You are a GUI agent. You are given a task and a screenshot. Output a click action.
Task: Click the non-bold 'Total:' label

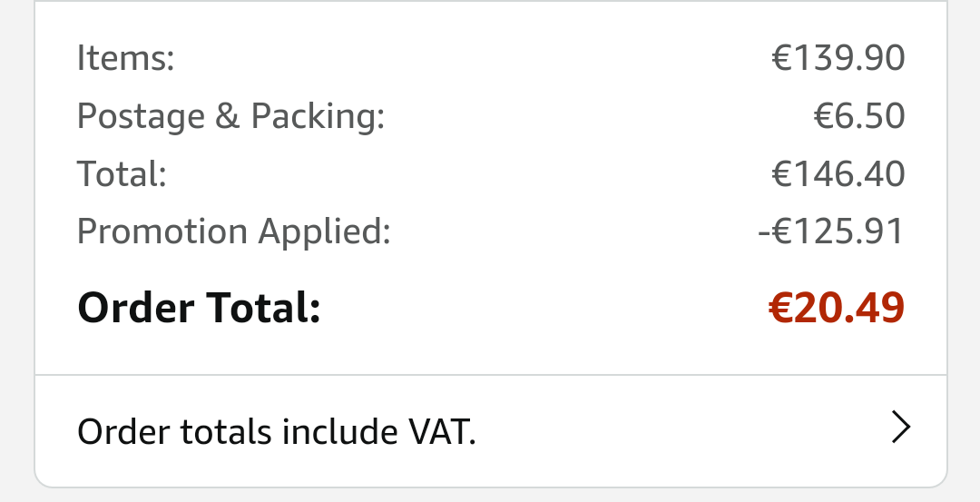tap(122, 173)
